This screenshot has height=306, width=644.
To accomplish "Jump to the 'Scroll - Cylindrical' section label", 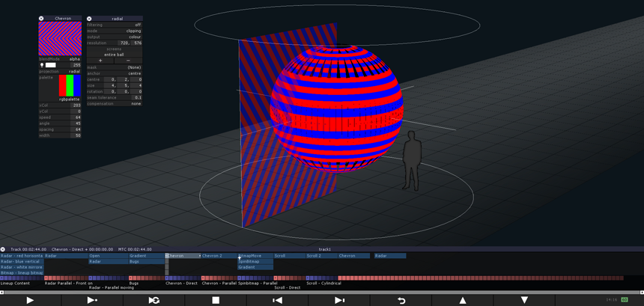I will 323,283.
